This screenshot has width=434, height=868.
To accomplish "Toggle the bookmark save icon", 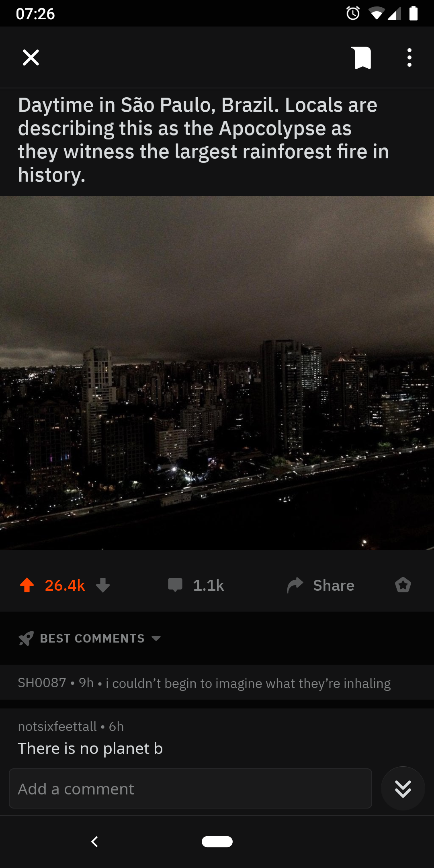I will (362, 58).
